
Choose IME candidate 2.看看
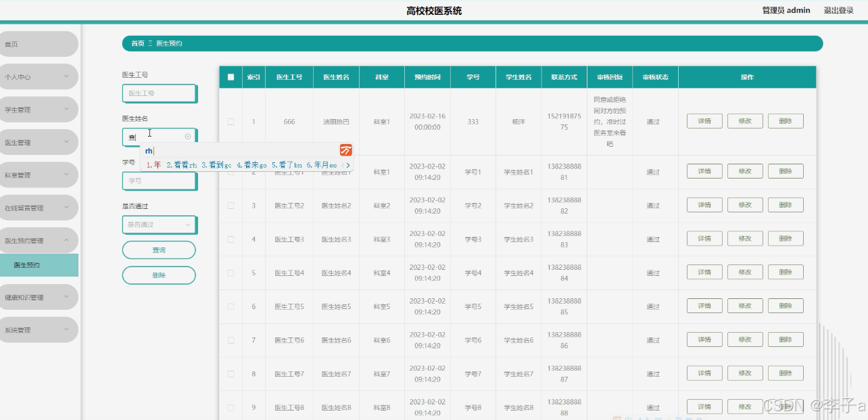click(182, 165)
